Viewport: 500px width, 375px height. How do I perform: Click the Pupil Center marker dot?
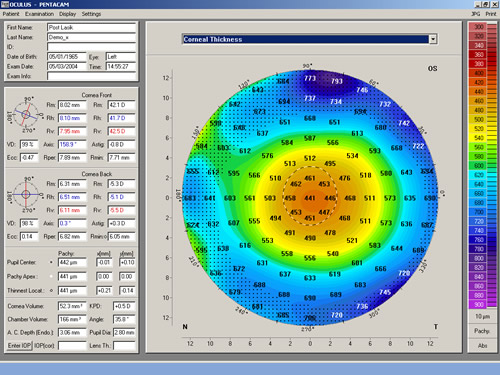[x=51, y=262]
